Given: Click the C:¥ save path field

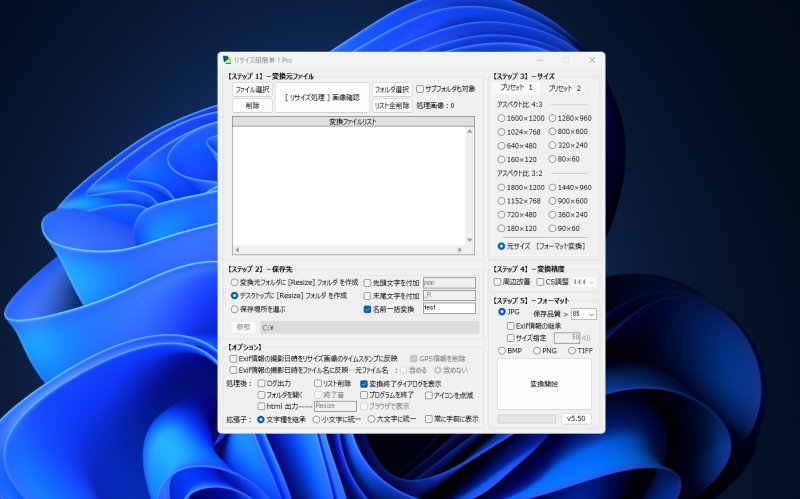Looking at the screenshot, I should tap(370, 328).
